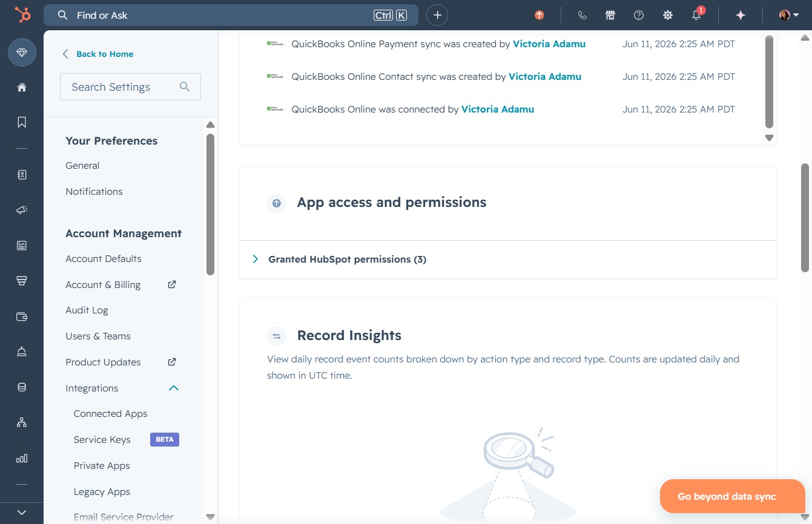Click the Search Settings field
812x524 pixels.
130,87
